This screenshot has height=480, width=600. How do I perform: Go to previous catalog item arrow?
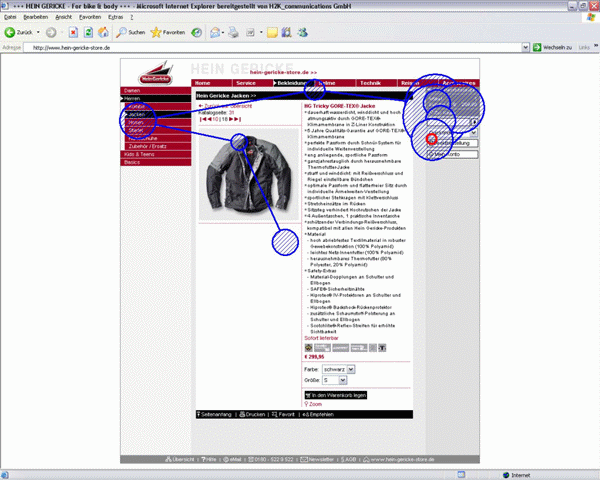tap(210, 119)
